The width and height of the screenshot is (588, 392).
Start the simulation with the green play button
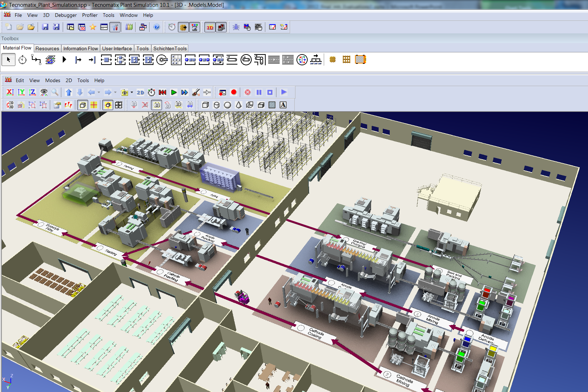coord(174,93)
